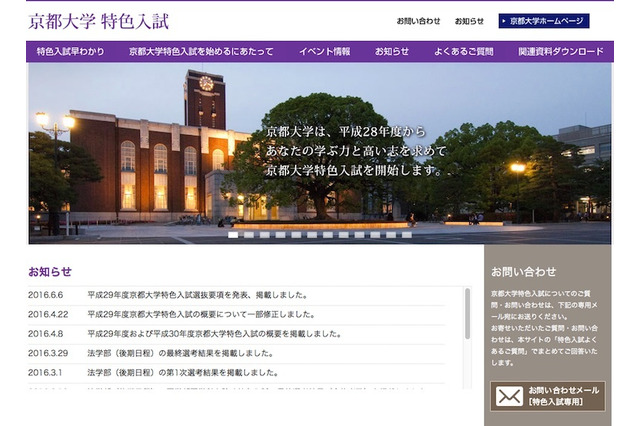
Task: Click the envelope mail icon
Action: coord(509,396)
